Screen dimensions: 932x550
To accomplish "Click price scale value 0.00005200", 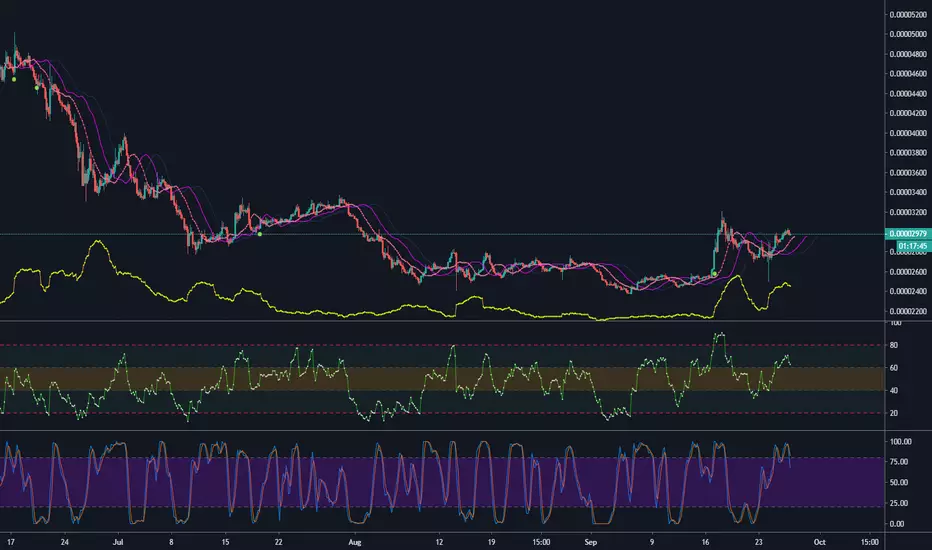I will pos(908,14).
